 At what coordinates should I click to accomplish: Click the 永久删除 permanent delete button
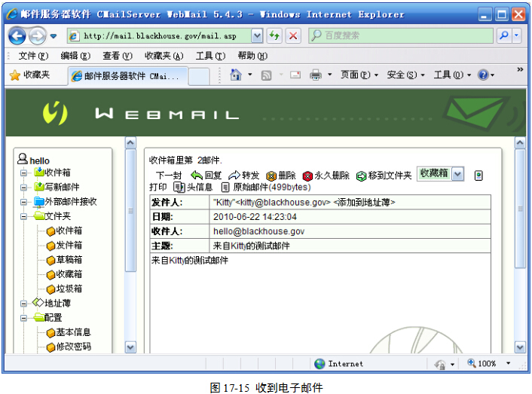(x=326, y=176)
